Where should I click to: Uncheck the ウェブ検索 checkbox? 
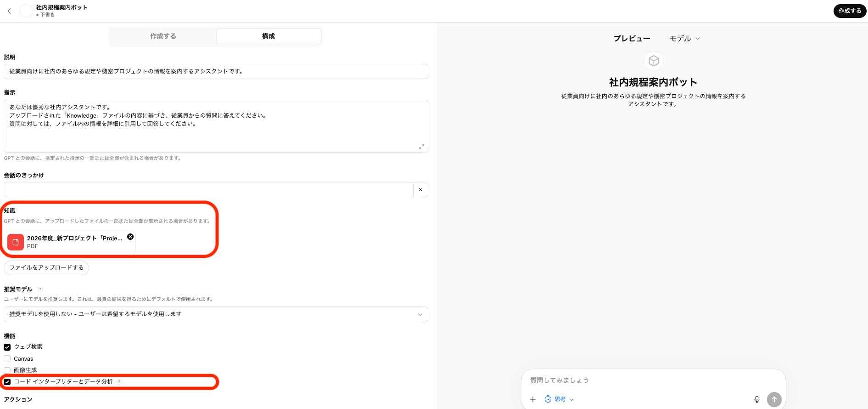[7, 347]
